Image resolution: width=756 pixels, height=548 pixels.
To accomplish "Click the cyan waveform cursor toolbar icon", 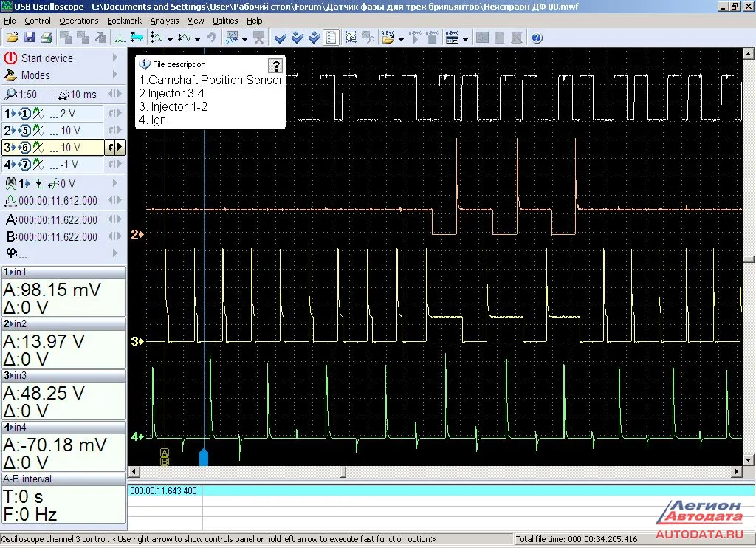I will pos(137,38).
